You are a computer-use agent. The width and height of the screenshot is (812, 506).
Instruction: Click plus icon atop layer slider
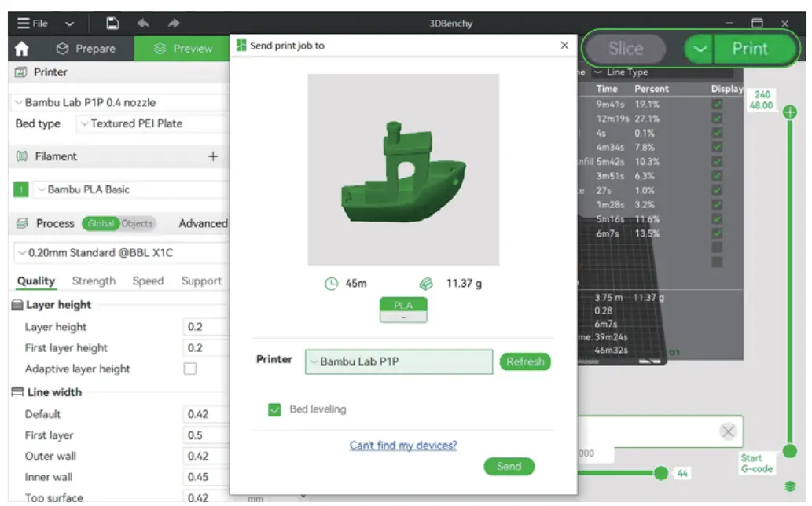[790, 112]
